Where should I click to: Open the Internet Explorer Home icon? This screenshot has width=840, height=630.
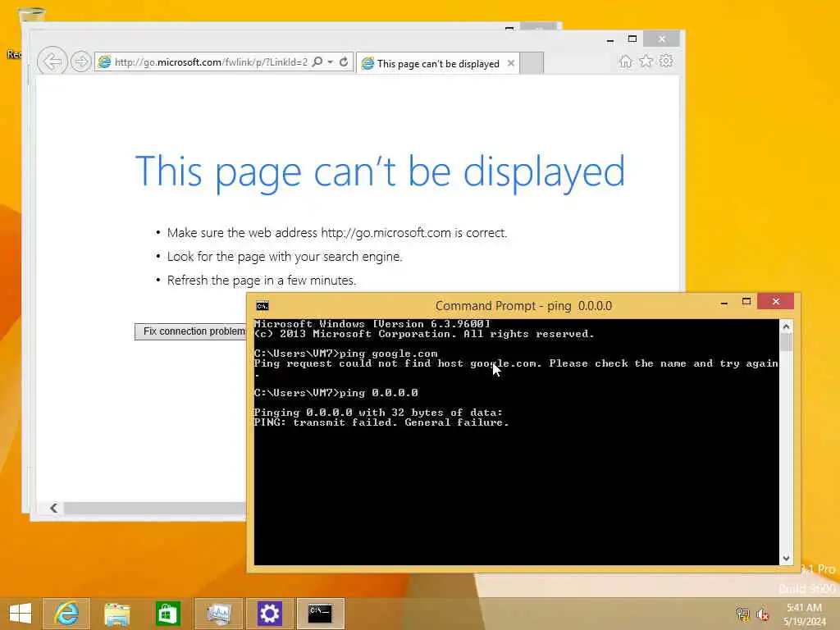coord(626,61)
